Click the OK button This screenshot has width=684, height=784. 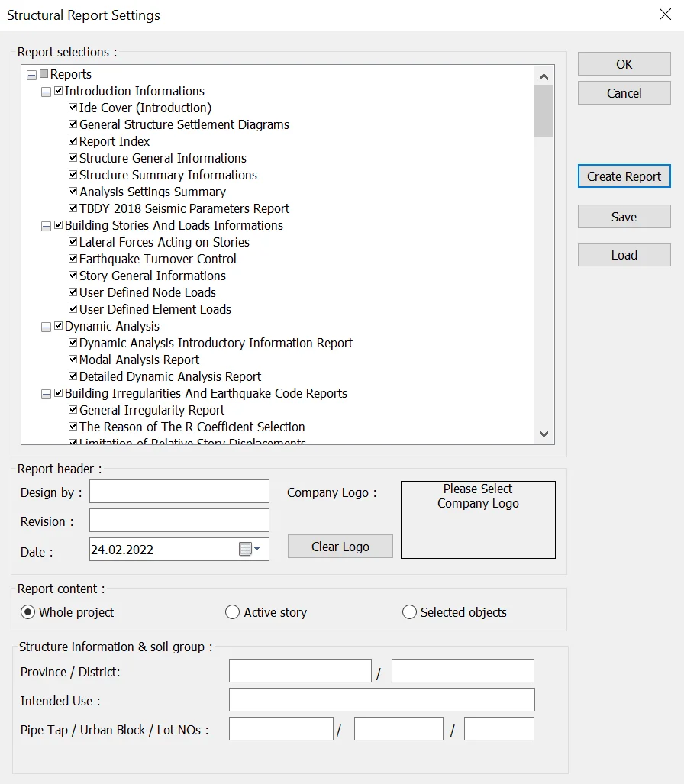point(624,64)
